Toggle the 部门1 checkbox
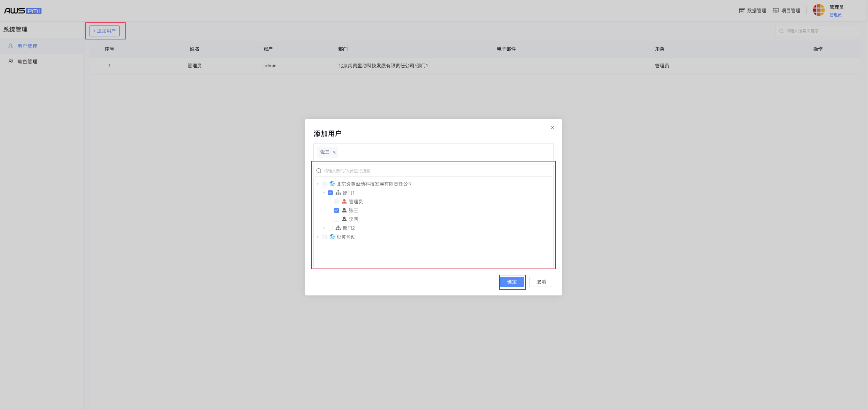The image size is (868, 410). click(x=330, y=193)
